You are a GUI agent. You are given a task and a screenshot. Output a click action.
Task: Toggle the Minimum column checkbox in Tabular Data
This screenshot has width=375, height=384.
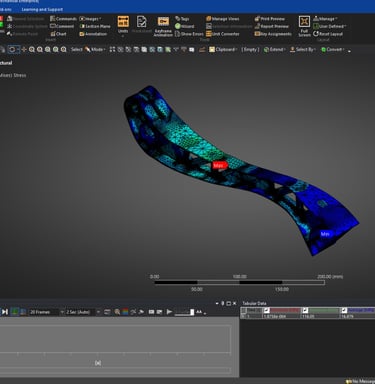point(267,310)
